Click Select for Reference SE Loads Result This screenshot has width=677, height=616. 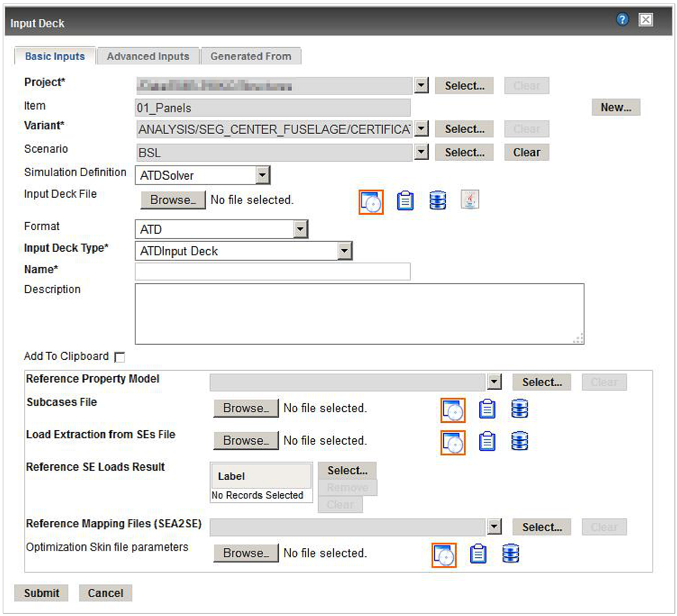347,470
